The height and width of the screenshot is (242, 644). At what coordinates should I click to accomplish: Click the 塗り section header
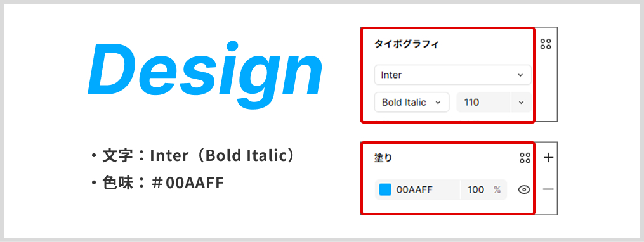[x=383, y=158]
